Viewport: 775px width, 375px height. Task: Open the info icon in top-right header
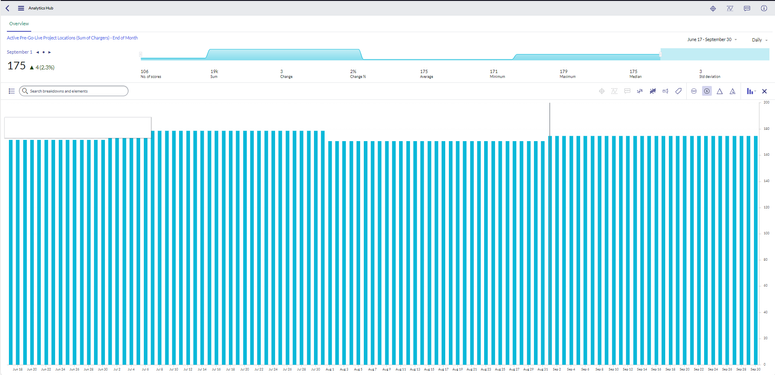(x=764, y=8)
